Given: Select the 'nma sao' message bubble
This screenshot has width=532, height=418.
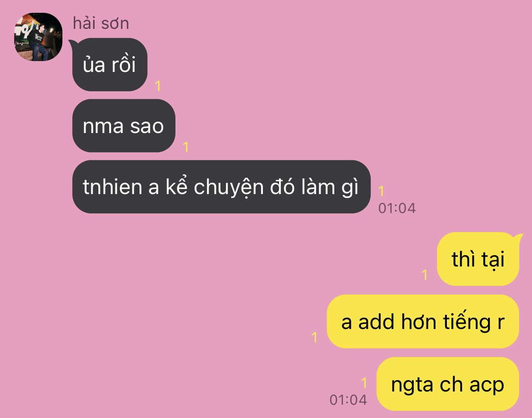Looking at the screenshot, I should (x=123, y=125).
